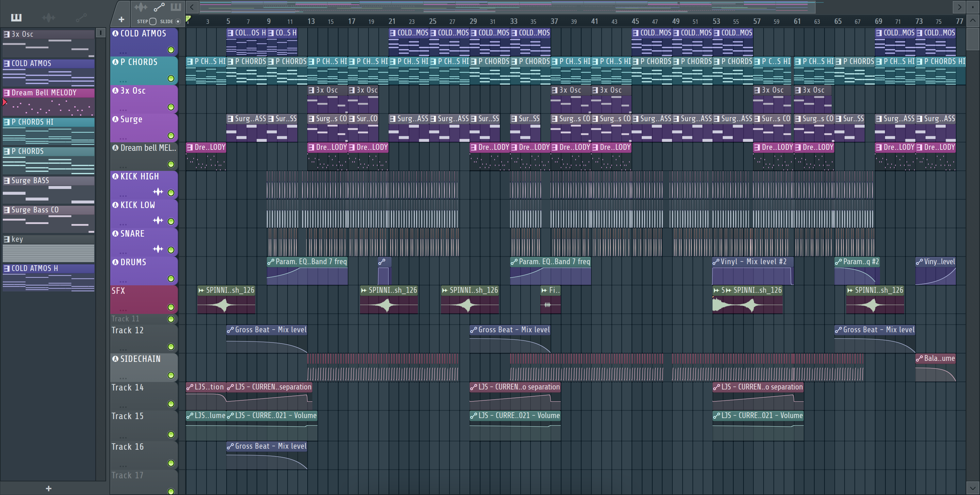The width and height of the screenshot is (980, 495).
Task: Mute the SIDECHAIN track via green LED
Action: pos(171,375)
